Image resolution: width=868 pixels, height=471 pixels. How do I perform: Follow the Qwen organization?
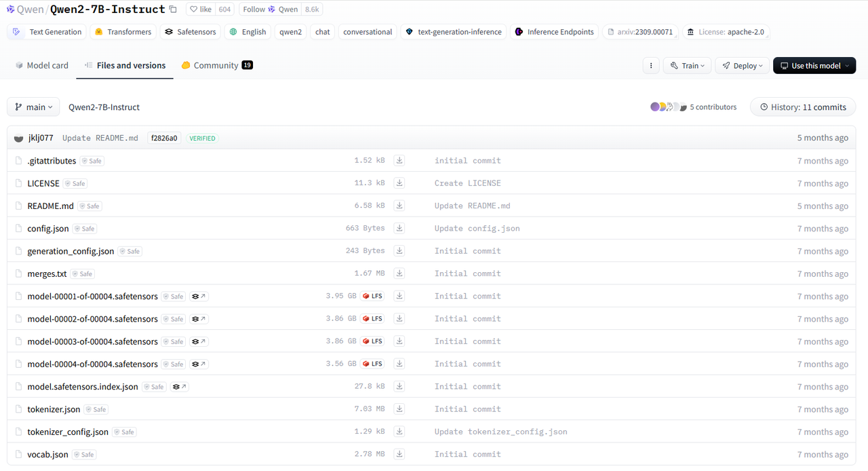pyautogui.click(x=270, y=10)
